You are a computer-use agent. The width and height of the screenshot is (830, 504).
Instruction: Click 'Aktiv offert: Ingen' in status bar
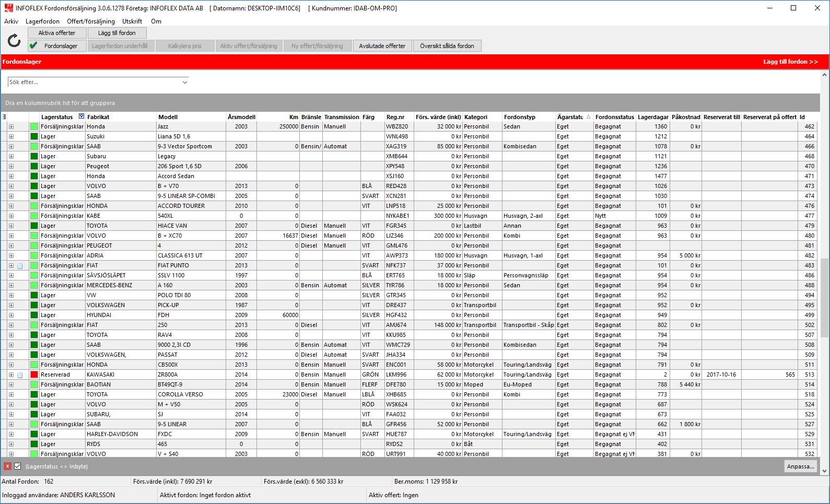[x=393, y=495]
